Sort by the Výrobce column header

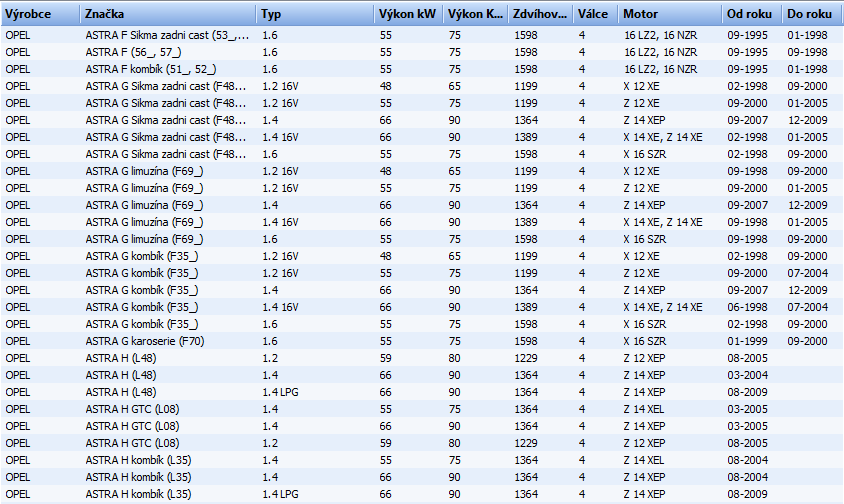click(x=40, y=14)
